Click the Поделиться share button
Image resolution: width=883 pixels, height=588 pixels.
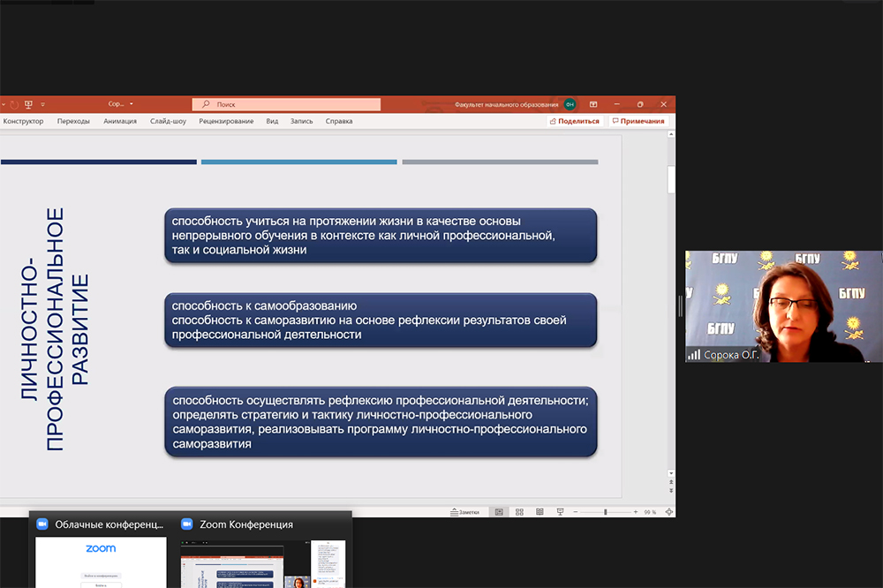click(574, 121)
